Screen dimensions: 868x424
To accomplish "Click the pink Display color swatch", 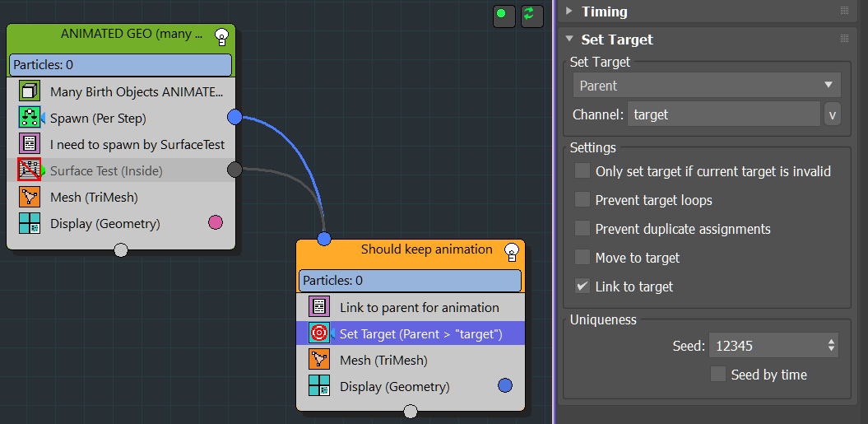I will (216, 222).
